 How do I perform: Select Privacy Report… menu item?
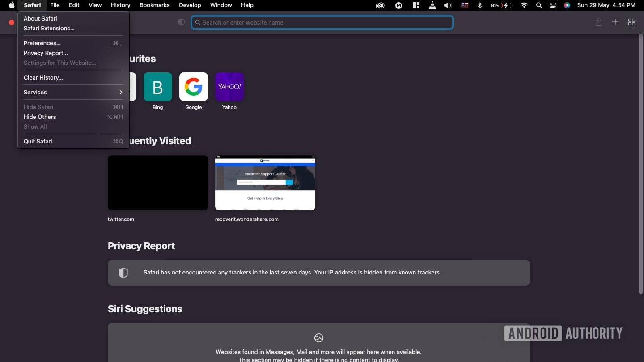(73, 53)
